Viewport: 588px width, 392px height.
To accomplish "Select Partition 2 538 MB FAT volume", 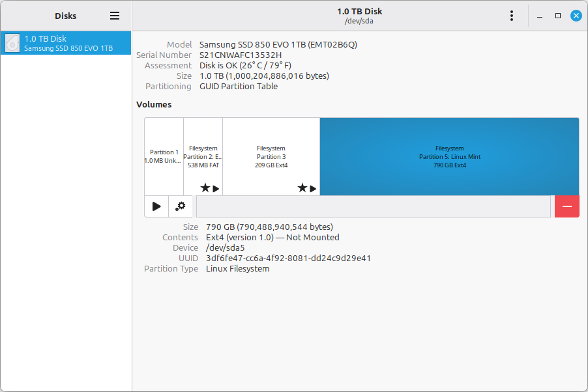I will (x=203, y=156).
